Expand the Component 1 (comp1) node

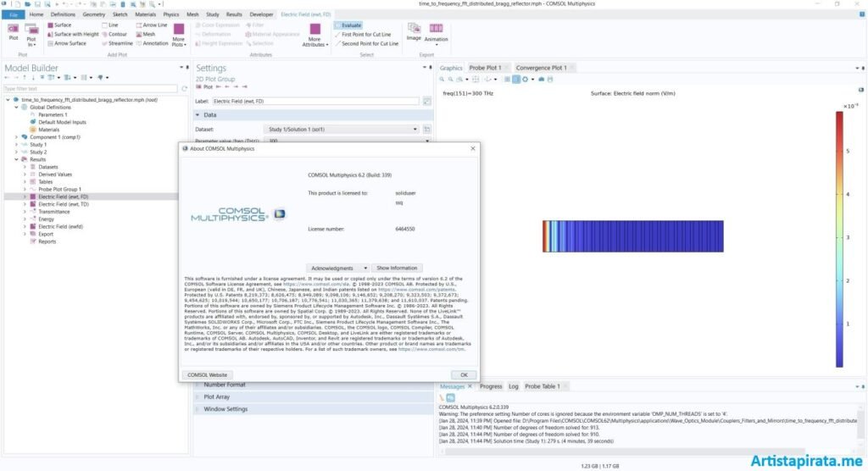pos(17,137)
